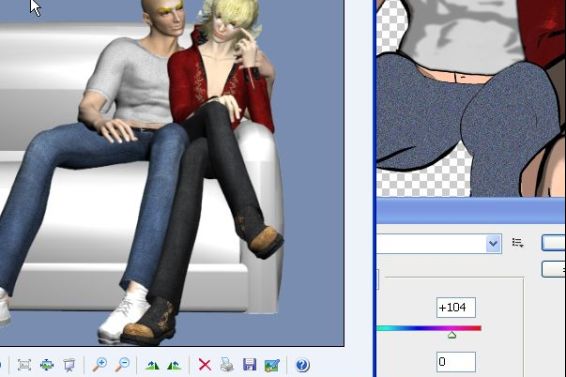Select the pan/move image tool icon

47,365
